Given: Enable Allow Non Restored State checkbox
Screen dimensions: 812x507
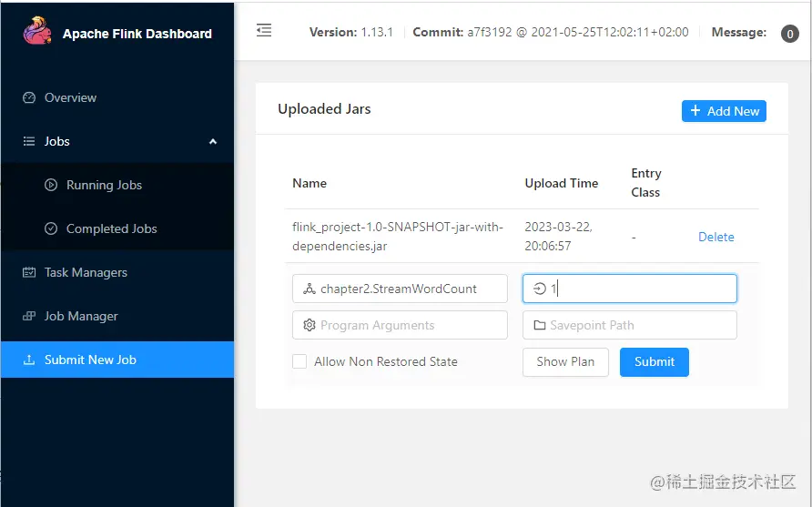Looking at the screenshot, I should coord(299,361).
